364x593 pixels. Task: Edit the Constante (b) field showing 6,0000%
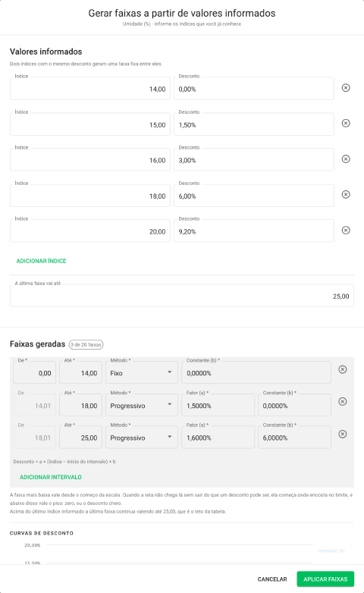pyautogui.click(x=294, y=438)
